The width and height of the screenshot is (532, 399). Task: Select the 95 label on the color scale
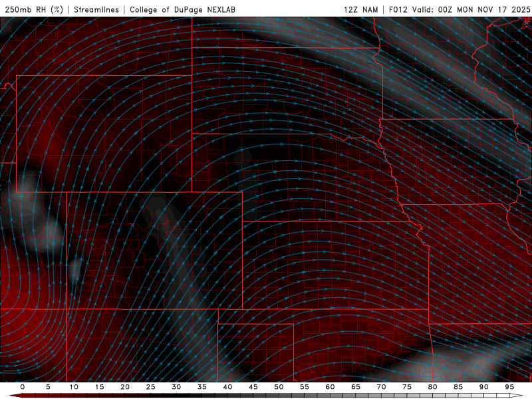click(509, 387)
